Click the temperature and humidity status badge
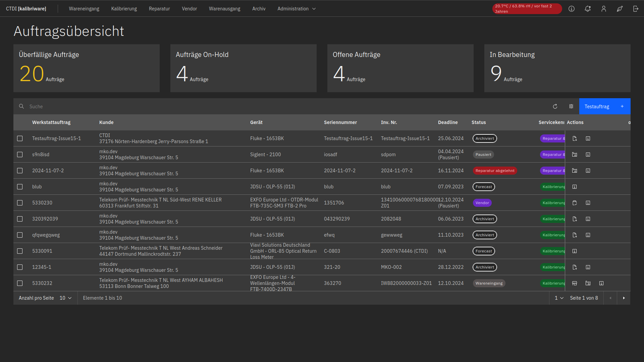 pyautogui.click(x=527, y=9)
